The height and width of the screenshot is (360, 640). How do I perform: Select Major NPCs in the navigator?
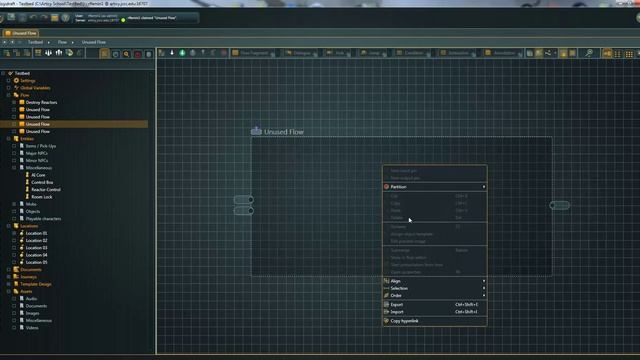(x=36, y=153)
